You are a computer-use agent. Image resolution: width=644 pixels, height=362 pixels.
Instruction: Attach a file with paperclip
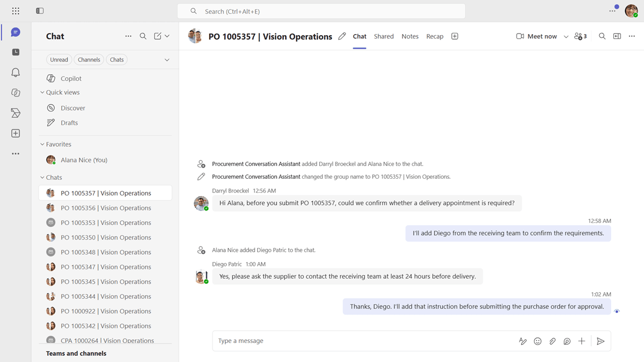click(x=552, y=341)
